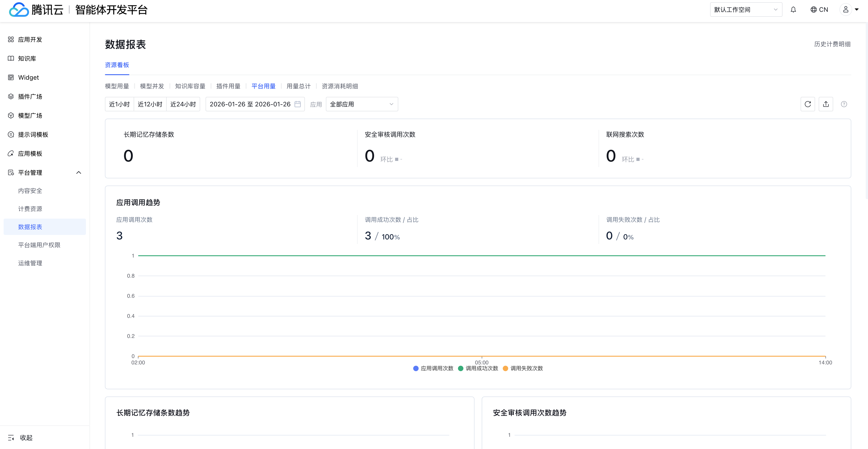Click the user avatar icon

click(x=845, y=10)
